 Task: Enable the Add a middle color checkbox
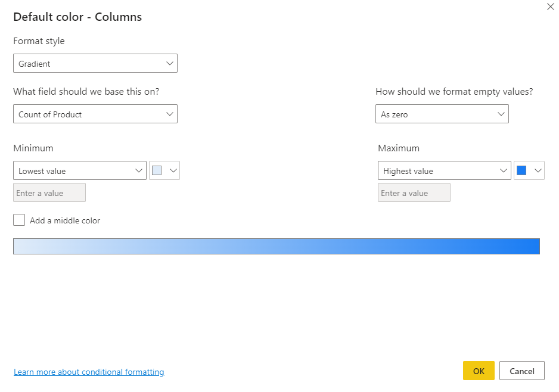(19, 220)
